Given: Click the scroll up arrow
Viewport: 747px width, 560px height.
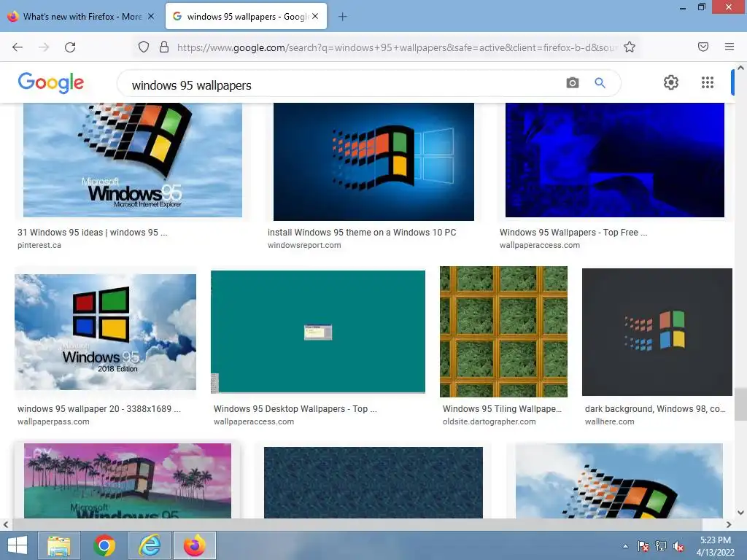Looking at the screenshot, I should click(x=740, y=68).
